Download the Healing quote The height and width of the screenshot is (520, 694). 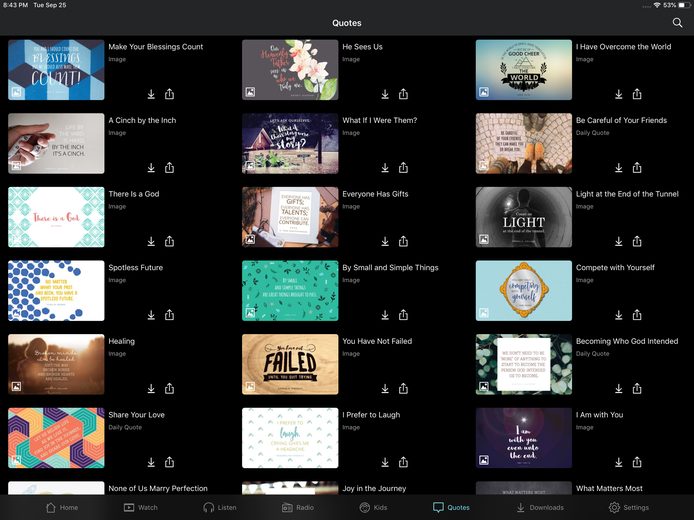coord(151,389)
